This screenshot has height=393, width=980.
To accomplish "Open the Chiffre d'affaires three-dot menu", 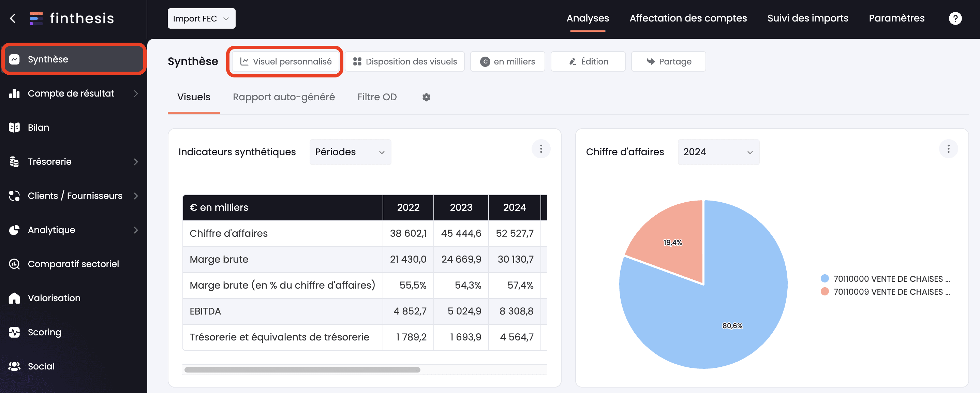I will pos(948,149).
